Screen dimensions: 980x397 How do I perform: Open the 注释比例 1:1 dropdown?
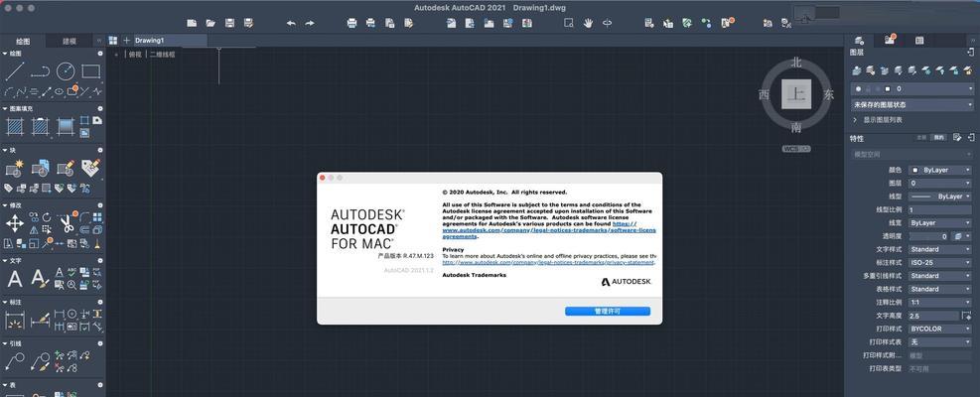940,302
